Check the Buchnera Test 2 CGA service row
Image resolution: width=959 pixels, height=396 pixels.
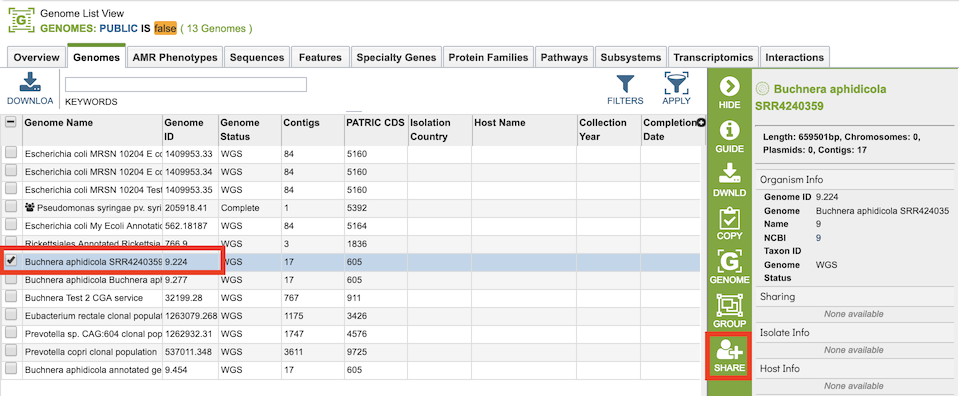coord(11,297)
